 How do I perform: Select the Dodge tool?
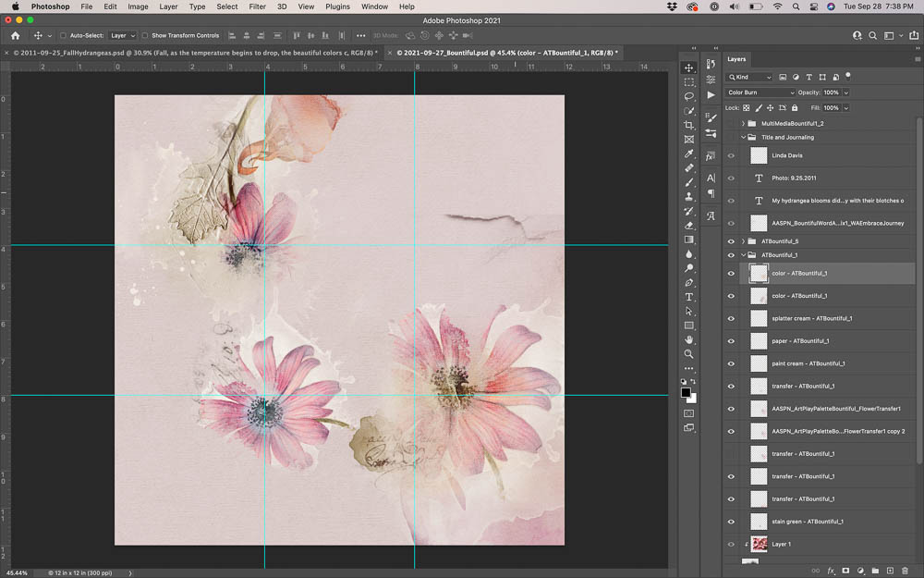(689, 268)
